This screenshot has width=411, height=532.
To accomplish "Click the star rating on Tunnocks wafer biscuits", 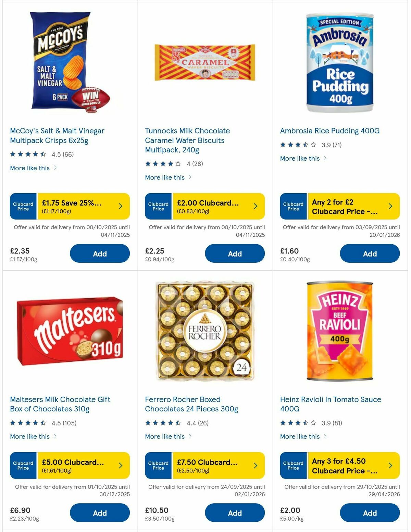I will [161, 163].
